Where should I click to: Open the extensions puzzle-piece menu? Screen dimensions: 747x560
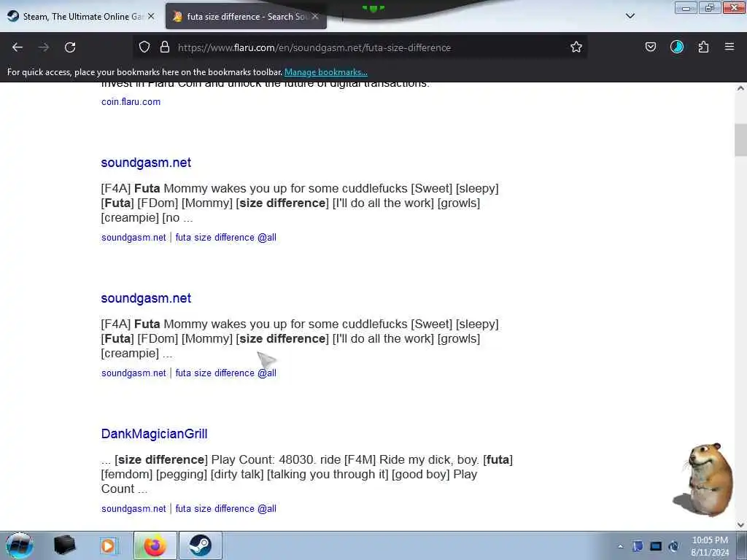pyautogui.click(x=703, y=47)
